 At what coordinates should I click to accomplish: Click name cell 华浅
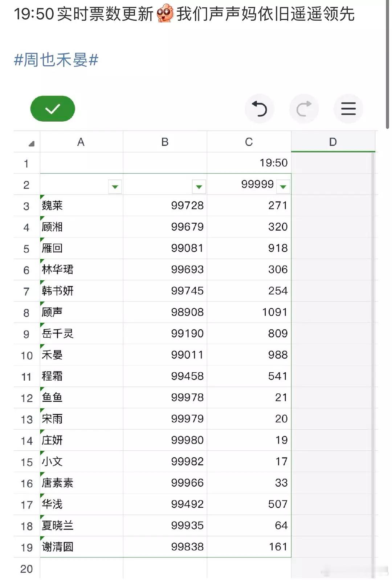[x=81, y=504]
